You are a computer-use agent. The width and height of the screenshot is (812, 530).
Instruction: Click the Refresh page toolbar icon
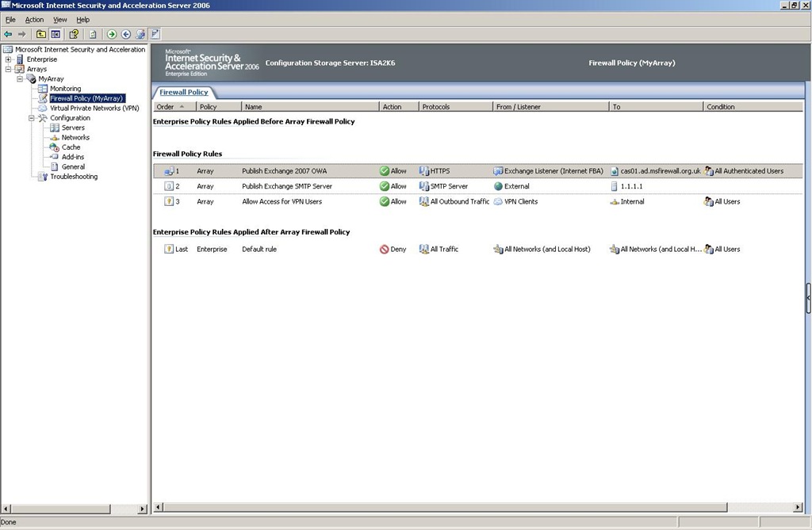point(93,34)
